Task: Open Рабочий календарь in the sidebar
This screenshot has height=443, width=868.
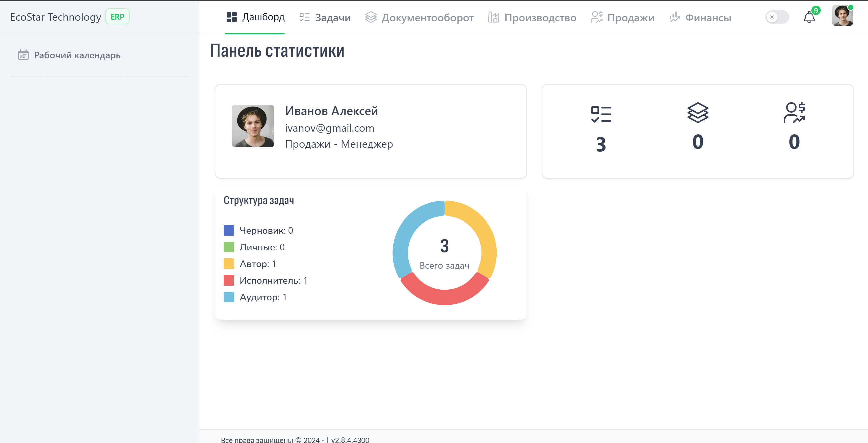Action: coord(76,55)
